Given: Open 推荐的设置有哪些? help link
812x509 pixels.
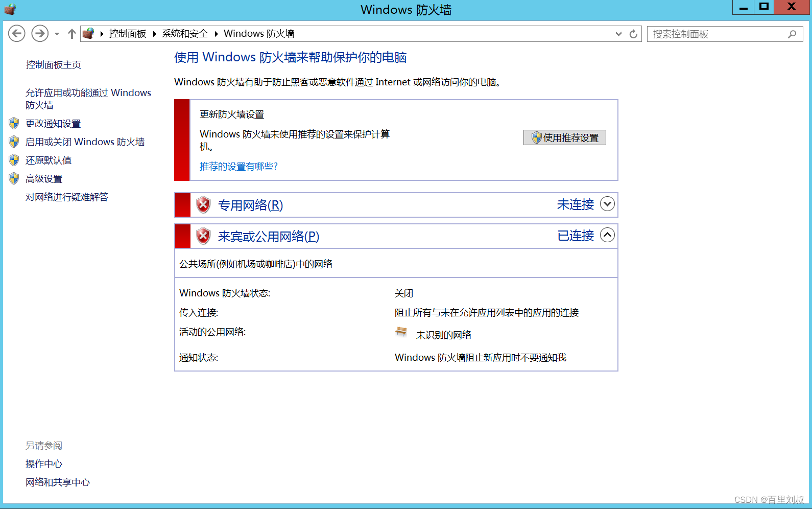Looking at the screenshot, I should 238,166.
